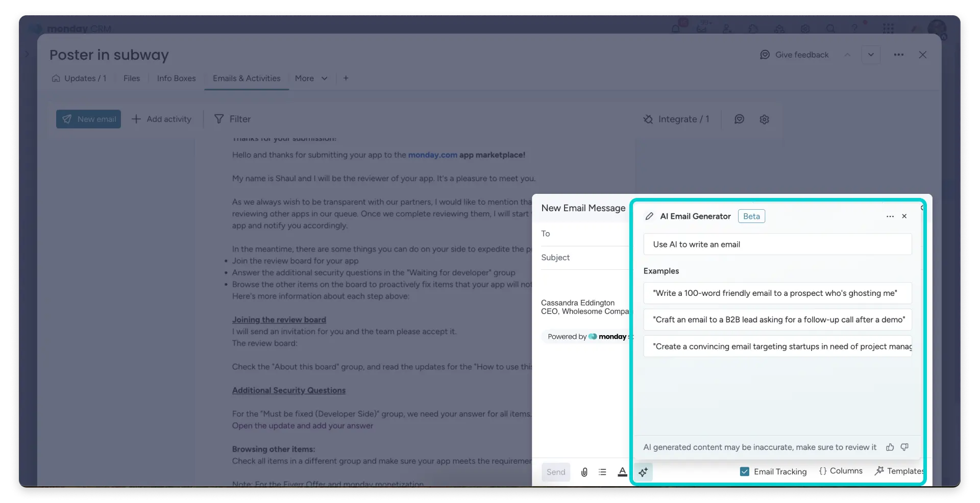
Task: Close the AI Email Generator panel
Action: pyautogui.click(x=904, y=216)
